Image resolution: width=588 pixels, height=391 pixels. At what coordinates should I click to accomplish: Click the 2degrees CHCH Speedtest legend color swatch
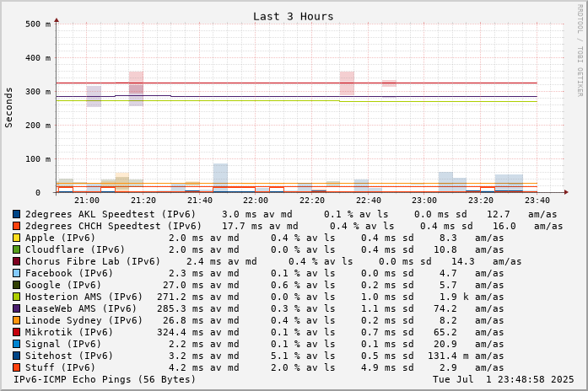click(x=16, y=226)
